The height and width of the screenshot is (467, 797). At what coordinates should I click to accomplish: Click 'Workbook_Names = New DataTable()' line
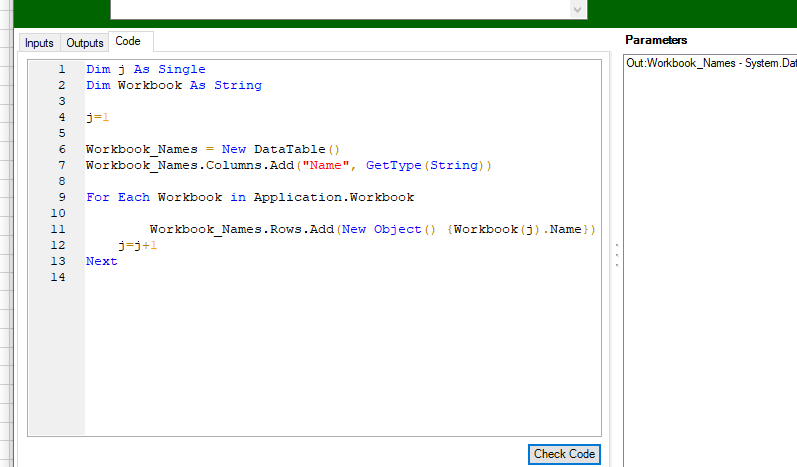point(212,149)
